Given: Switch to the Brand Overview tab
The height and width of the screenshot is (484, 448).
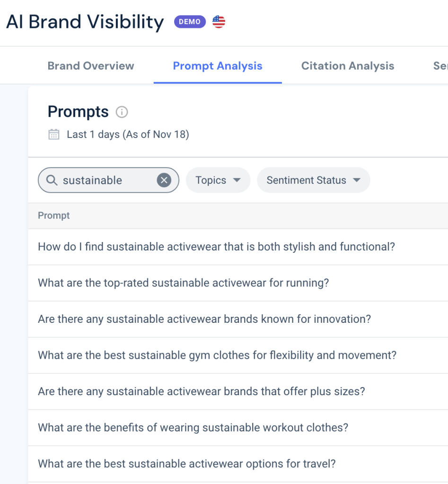Looking at the screenshot, I should 90,66.
